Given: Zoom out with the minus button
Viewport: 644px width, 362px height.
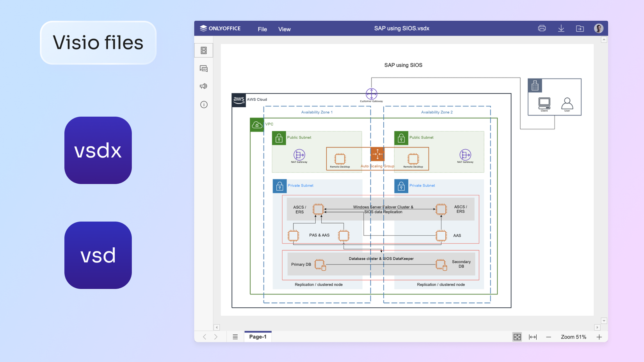Looking at the screenshot, I should (548, 337).
